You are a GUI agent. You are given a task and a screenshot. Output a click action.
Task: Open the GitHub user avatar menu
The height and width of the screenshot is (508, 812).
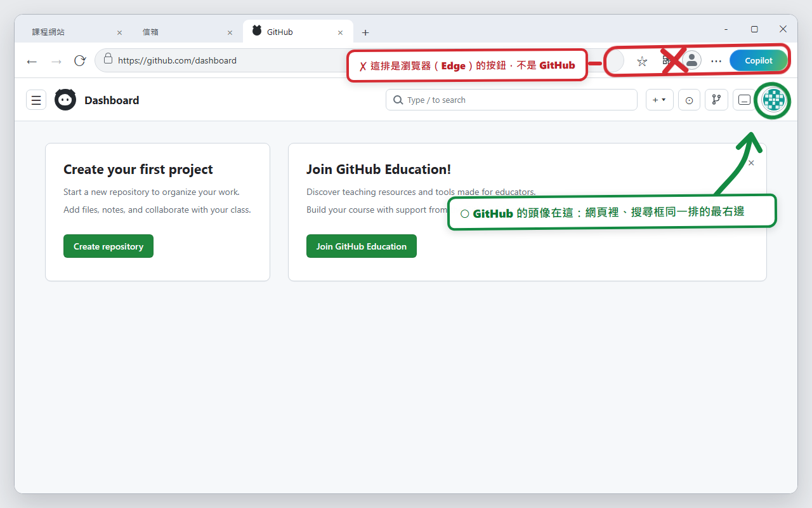773,100
